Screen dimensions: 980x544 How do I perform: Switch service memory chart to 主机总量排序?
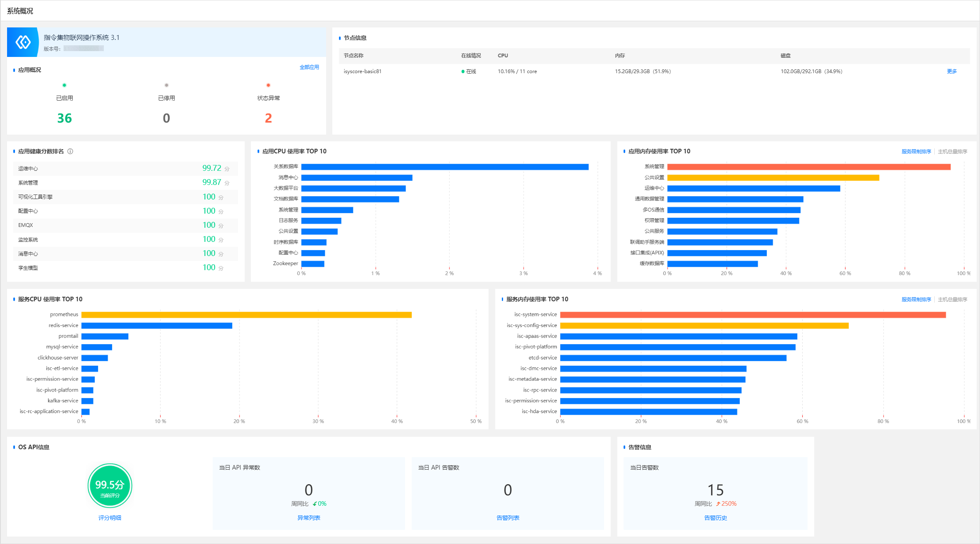[x=952, y=300]
